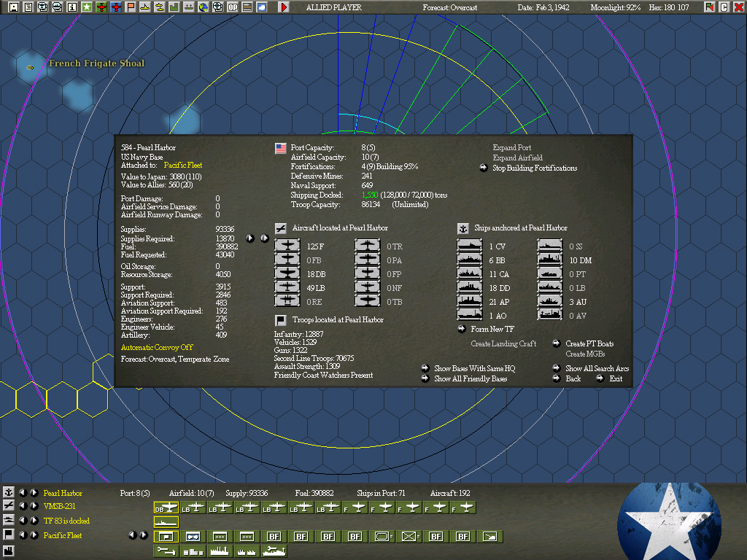Screen dimensions: 747x560
Task: Click the anchor icon beside Pearl Harbor row
Action: [8, 492]
